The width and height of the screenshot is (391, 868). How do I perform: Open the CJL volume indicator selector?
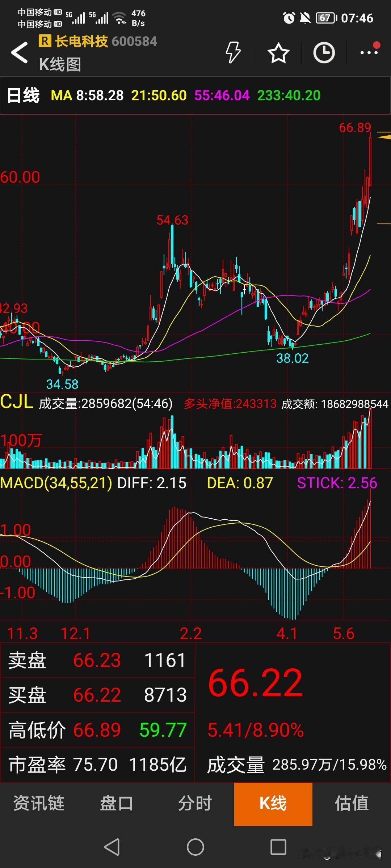17,402
